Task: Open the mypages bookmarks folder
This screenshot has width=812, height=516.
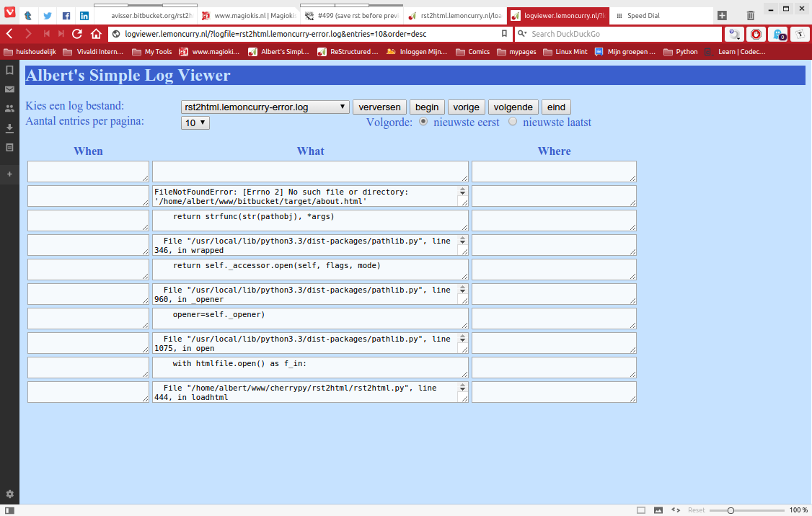Action: 516,52
